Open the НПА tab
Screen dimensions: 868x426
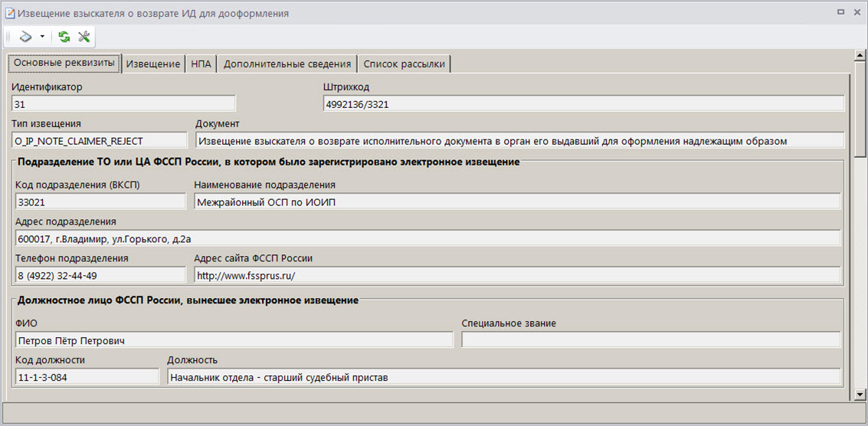(x=201, y=64)
